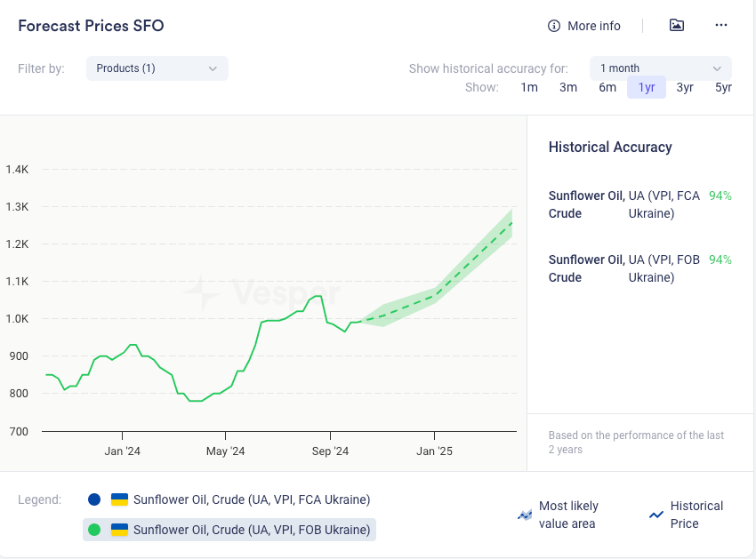This screenshot has width=756, height=559.
Task: Click Ukraine flag beside FOB Ukraine legend
Action: (119, 530)
